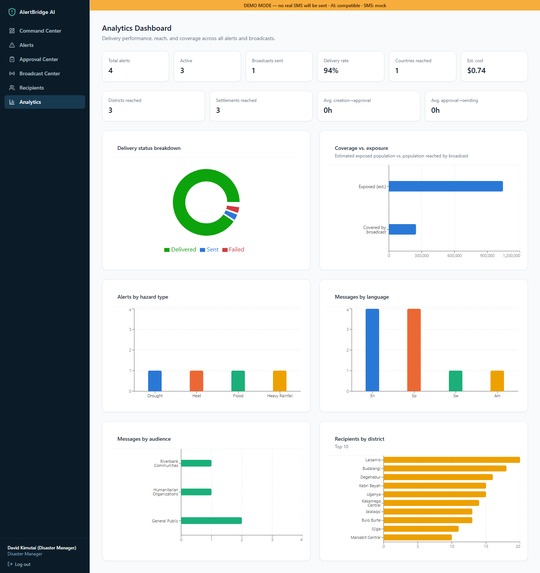Click the Kebri Beyah district bar
Viewport: 540px width, 573px height.
click(x=435, y=486)
